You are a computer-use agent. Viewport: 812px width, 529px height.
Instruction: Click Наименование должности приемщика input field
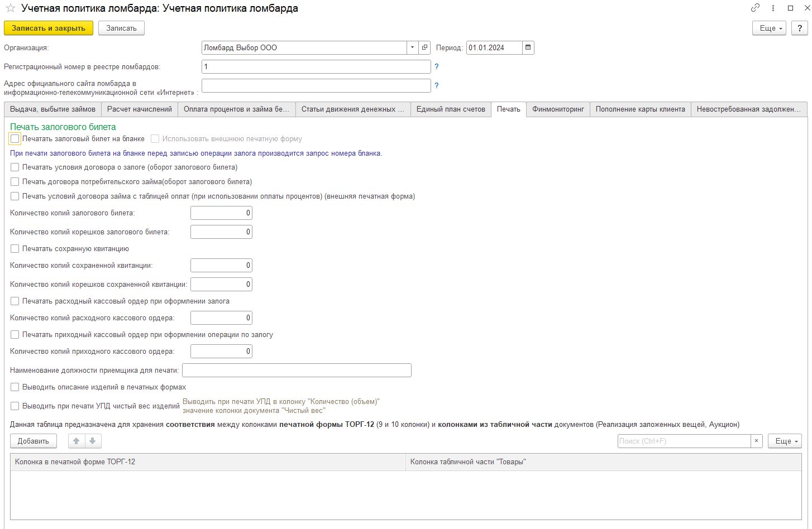click(x=297, y=370)
